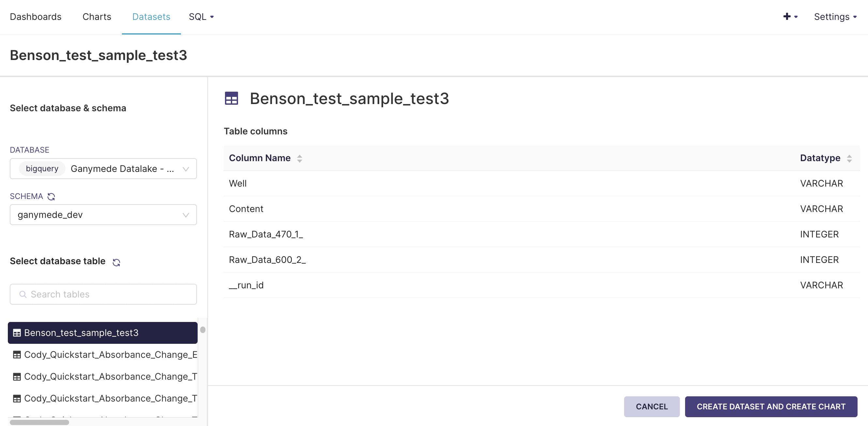Click CREATE DATASET AND CREATE CHART button
Image resolution: width=868 pixels, height=426 pixels.
pos(771,406)
